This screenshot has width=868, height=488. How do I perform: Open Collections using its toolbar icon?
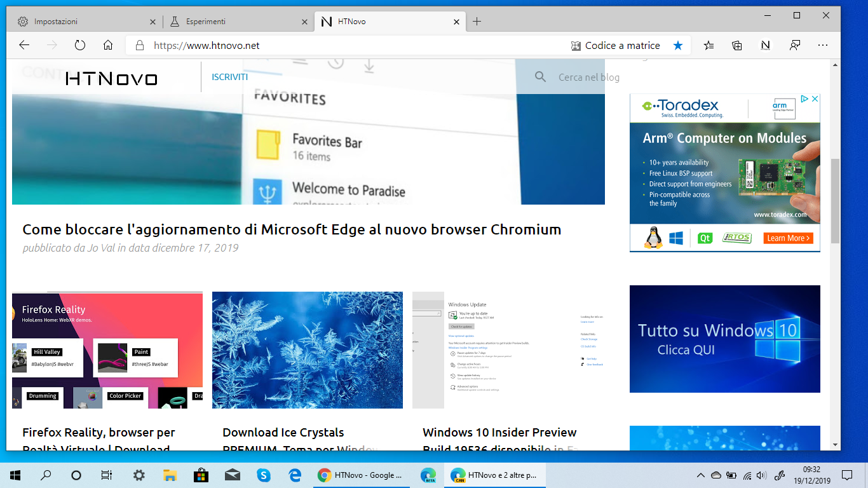(x=737, y=45)
